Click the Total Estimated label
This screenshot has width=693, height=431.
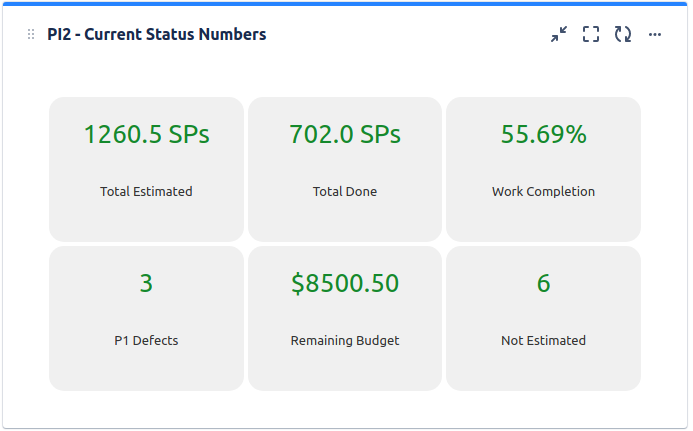(146, 191)
